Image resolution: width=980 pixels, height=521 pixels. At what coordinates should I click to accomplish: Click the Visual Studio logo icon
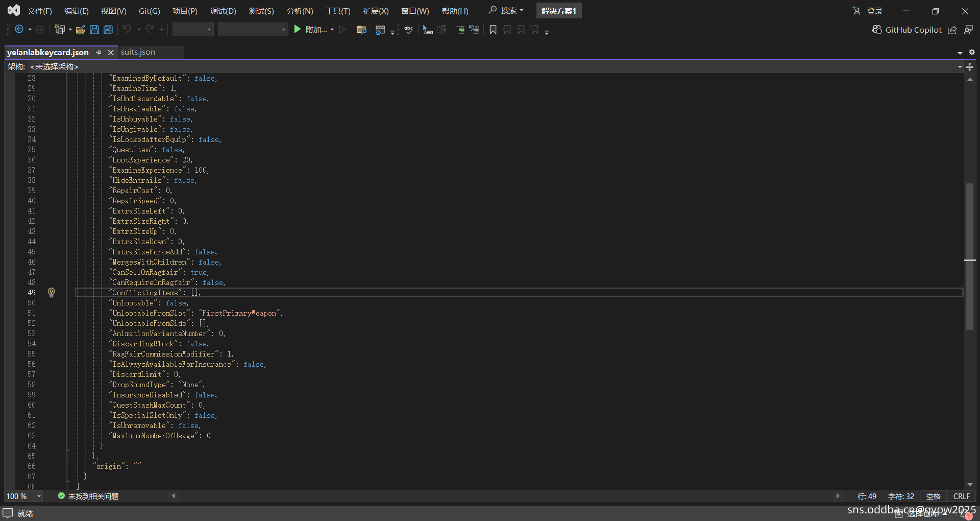(x=14, y=10)
